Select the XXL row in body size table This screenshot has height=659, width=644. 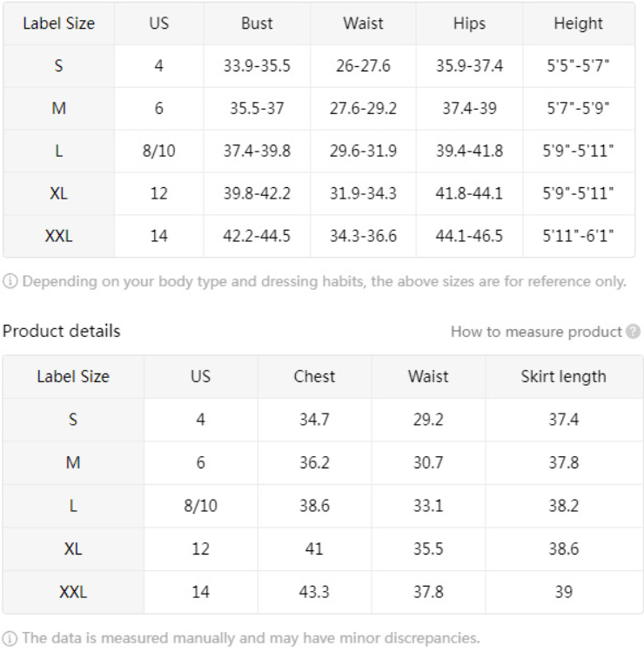tap(319, 236)
